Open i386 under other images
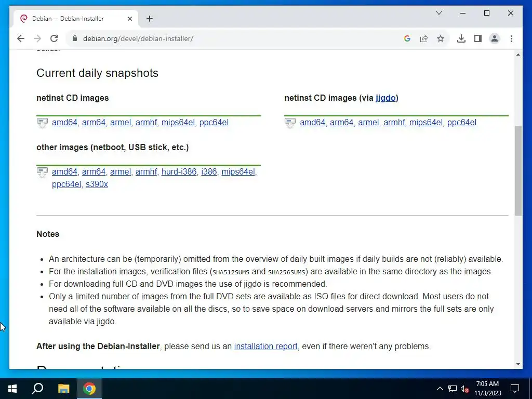The height and width of the screenshot is (399, 532). click(x=209, y=171)
